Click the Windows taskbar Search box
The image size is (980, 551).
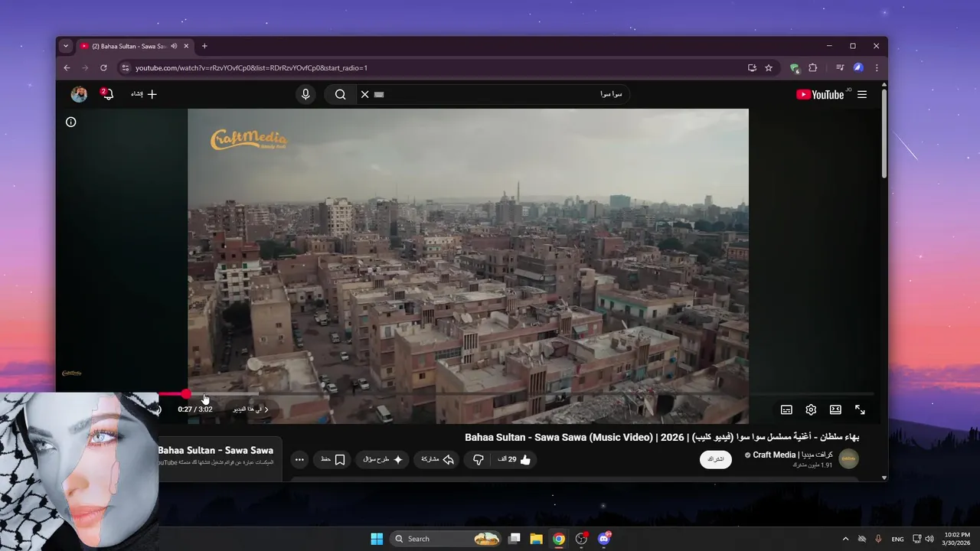[x=447, y=539]
